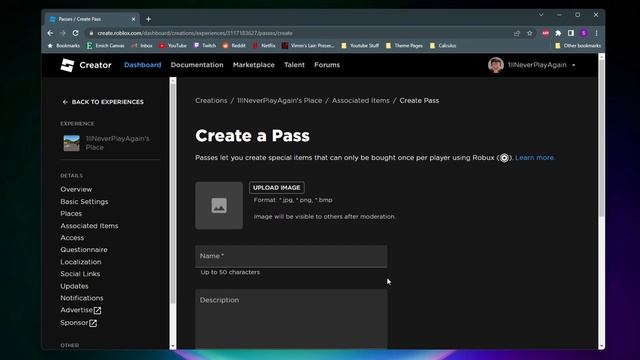Go forward with the browser forward arrow
The height and width of the screenshot is (360, 640).
[63, 33]
